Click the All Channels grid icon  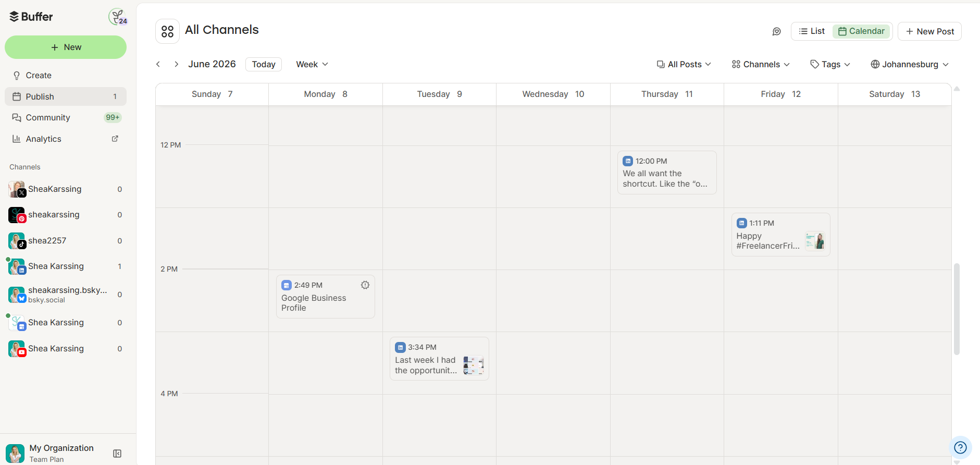[x=167, y=31]
